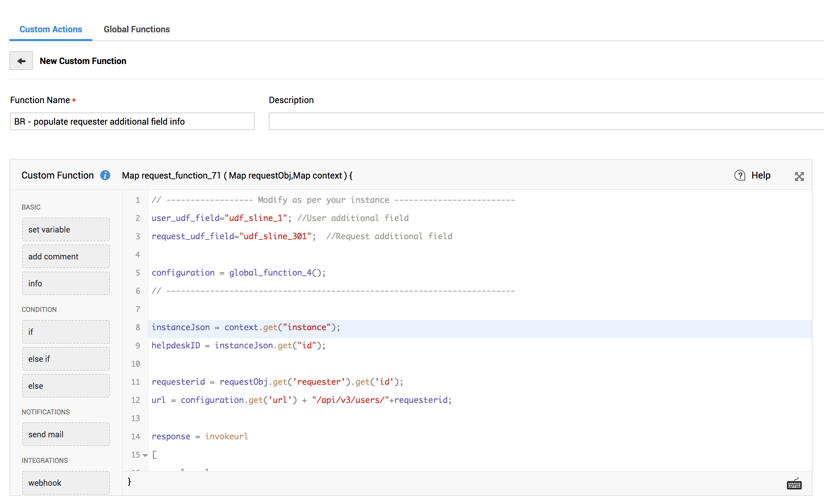Switch to the Global Functions tab
Image resolution: width=824 pixels, height=504 pixels.
point(136,29)
